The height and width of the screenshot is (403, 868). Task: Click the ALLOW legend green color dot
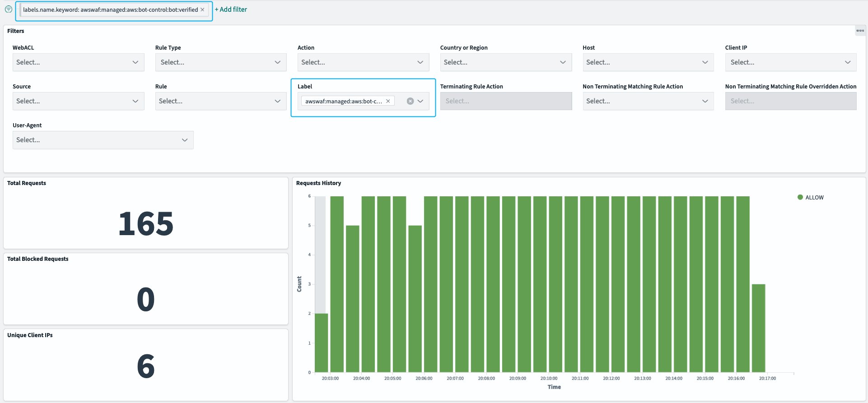click(x=800, y=197)
